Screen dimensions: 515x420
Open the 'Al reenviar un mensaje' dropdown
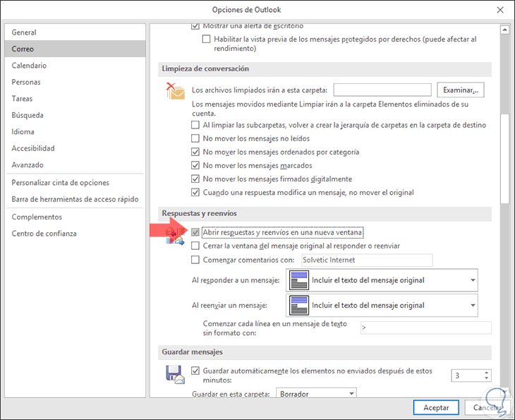(382, 306)
